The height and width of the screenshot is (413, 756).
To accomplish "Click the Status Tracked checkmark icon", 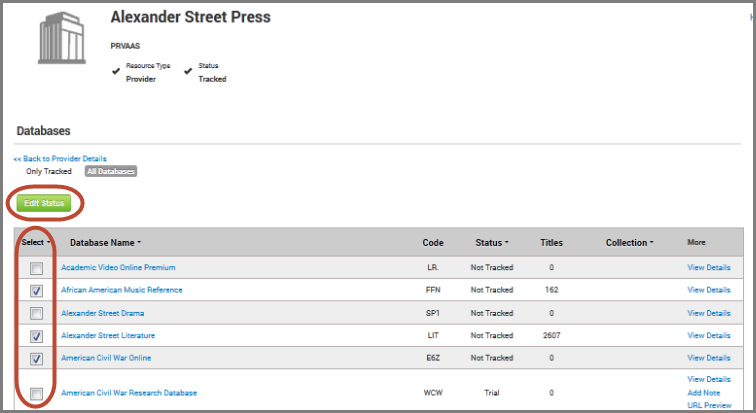I will click(188, 71).
